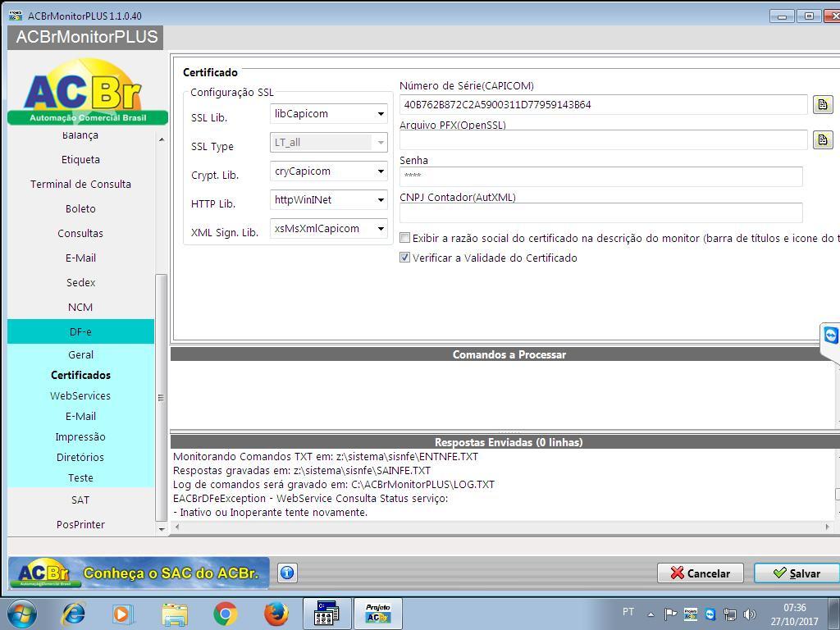This screenshot has width=840, height=630.
Task: Open Teste under DF-e
Action: 80,478
